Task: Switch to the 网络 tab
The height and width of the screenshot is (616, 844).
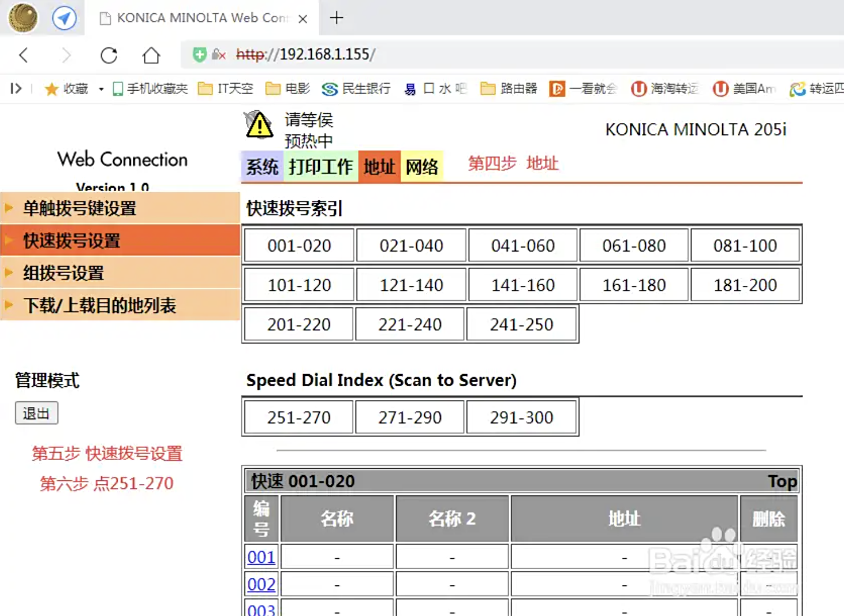Action: (422, 167)
